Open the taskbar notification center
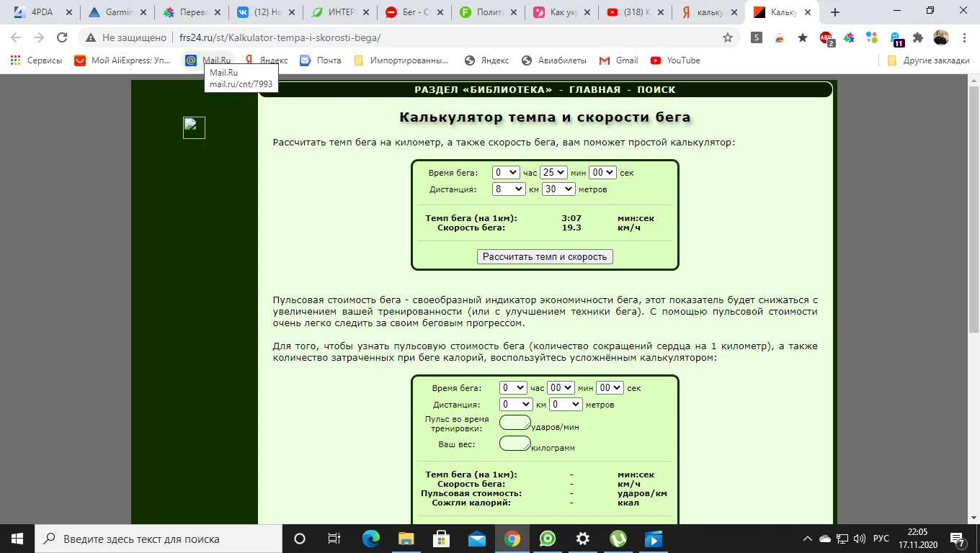Viewport: 980px width, 553px height. coord(958,539)
